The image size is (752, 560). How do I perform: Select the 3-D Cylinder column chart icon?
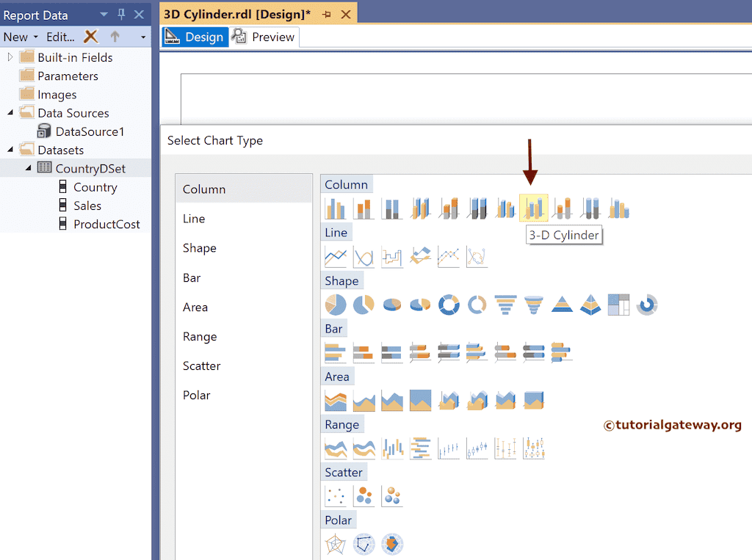tap(533, 208)
